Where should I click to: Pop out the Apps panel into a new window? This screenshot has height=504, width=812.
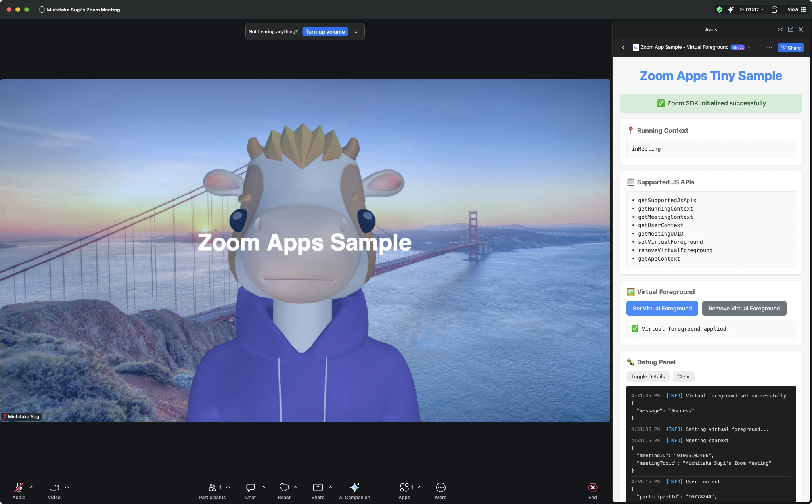tap(791, 29)
